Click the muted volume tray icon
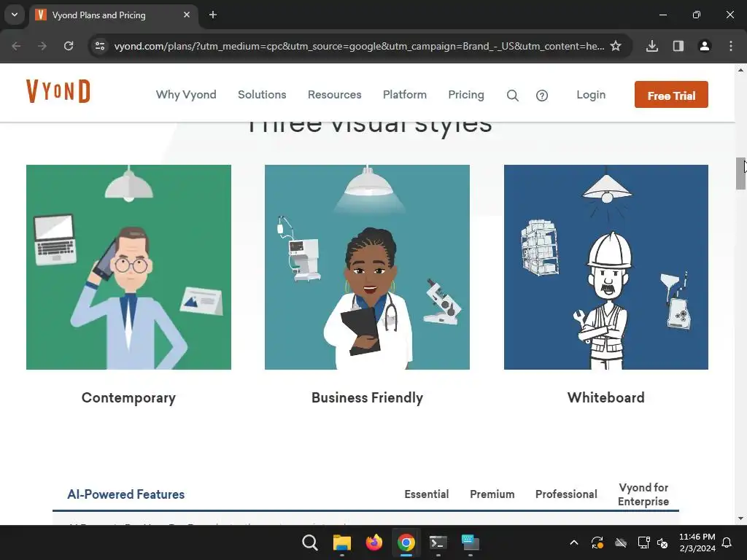The height and width of the screenshot is (560, 747). [662, 542]
